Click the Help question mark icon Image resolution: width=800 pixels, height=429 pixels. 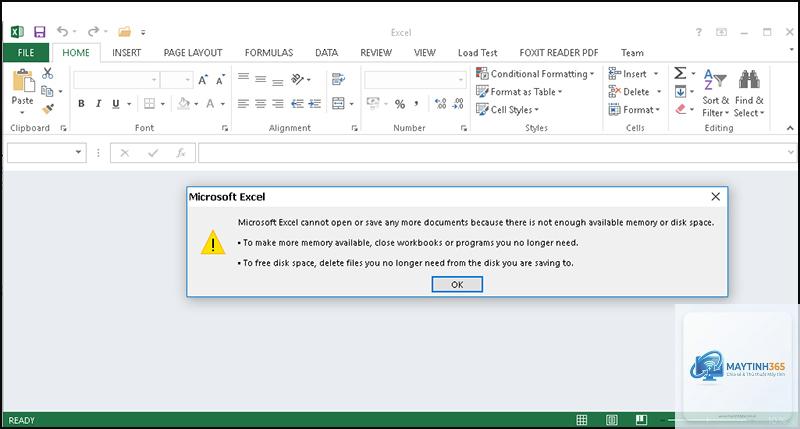[x=698, y=32]
